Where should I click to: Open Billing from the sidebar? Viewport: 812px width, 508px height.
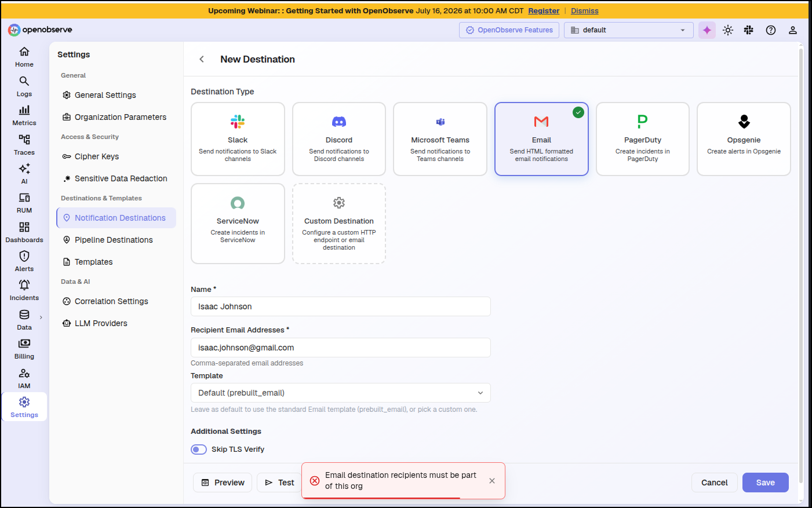(24, 349)
